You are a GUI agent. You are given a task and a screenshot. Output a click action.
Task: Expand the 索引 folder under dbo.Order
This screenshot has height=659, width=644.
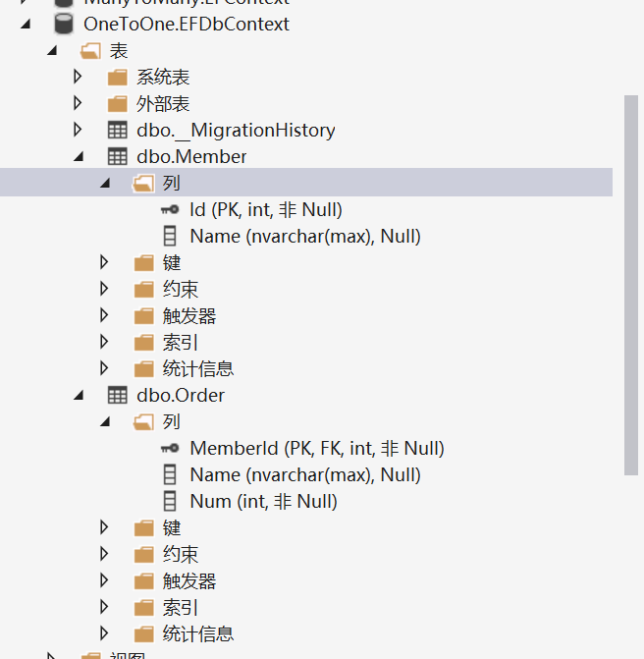[x=105, y=607]
